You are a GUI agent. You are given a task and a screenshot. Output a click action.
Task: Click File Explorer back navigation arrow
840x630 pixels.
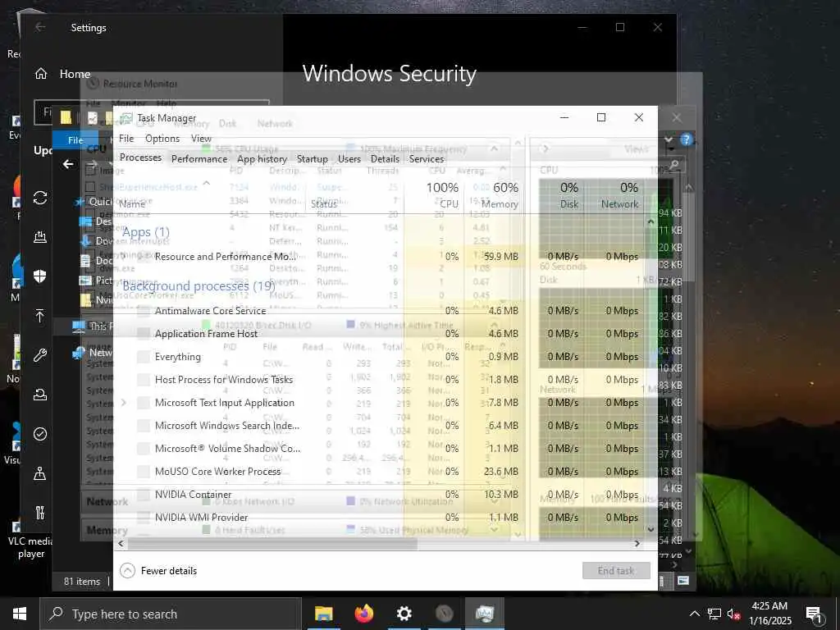tap(68, 164)
